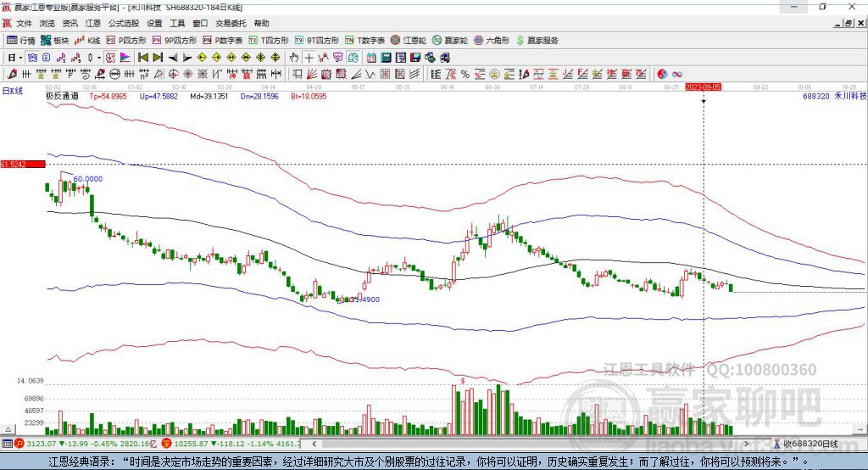Open the P四方形 tool

click(125, 41)
